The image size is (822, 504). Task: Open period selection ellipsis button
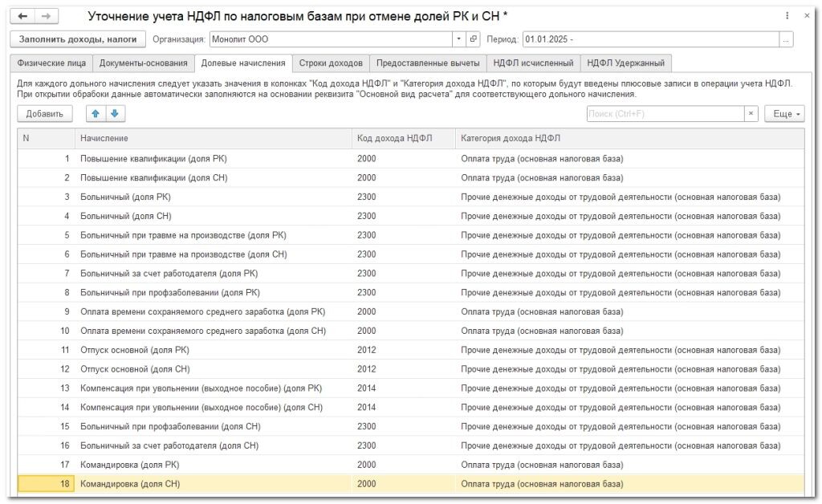[x=787, y=39]
